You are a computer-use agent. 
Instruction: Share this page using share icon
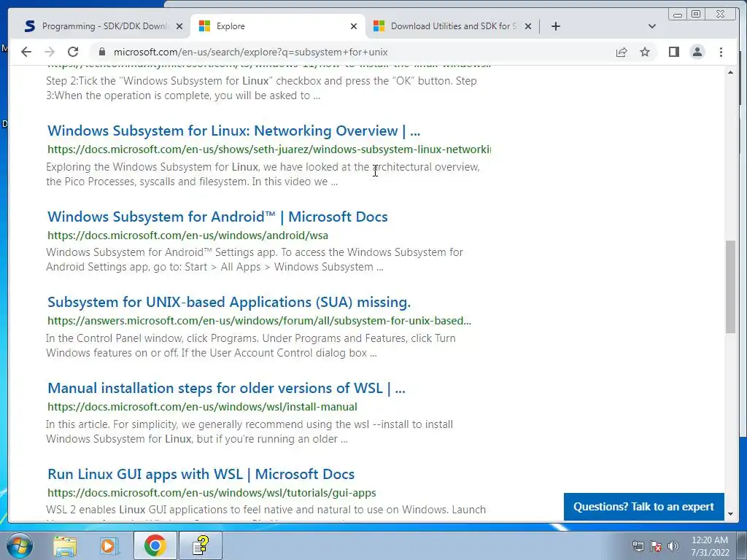click(x=622, y=52)
